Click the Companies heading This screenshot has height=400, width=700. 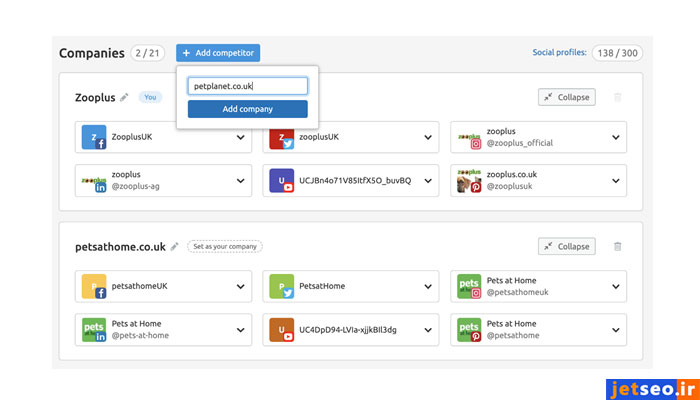pyautogui.click(x=92, y=53)
